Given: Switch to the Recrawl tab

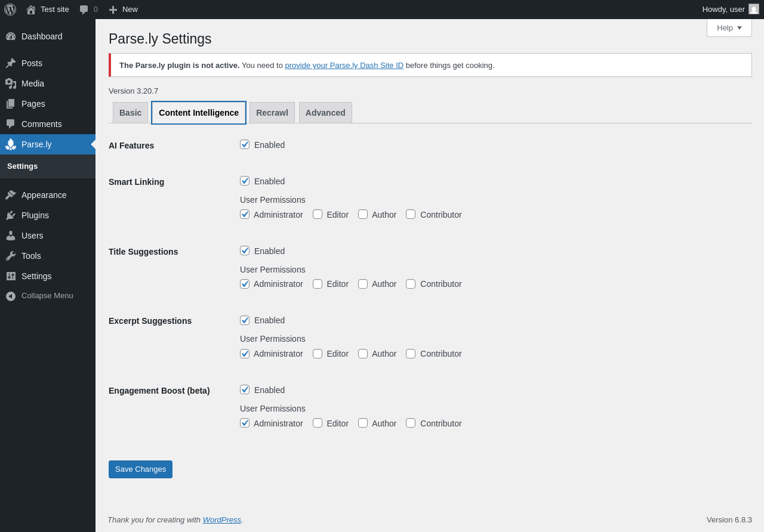Looking at the screenshot, I should [x=272, y=113].
